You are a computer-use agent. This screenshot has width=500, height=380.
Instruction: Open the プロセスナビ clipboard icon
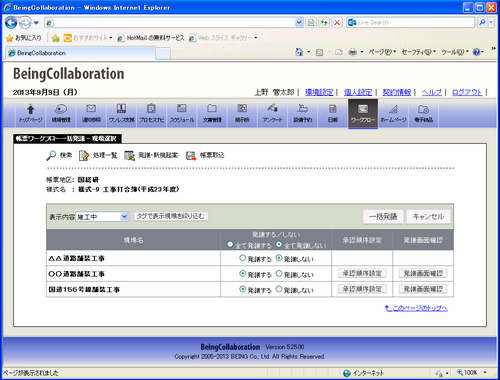point(152,113)
